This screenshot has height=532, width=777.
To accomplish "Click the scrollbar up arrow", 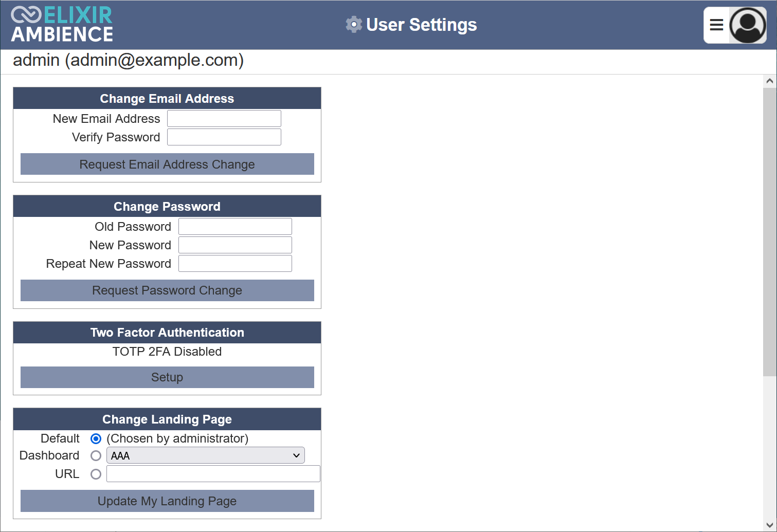I will tap(769, 81).
